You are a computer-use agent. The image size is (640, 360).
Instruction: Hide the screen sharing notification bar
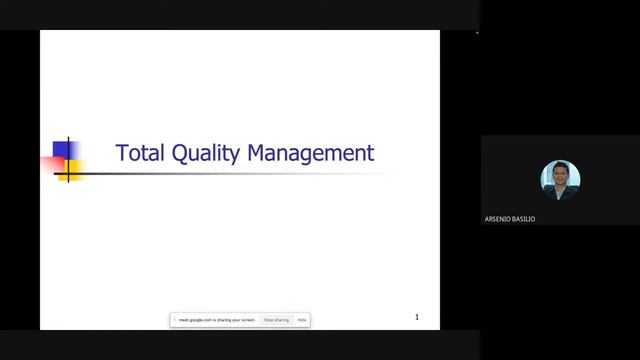(x=302, y=320)
